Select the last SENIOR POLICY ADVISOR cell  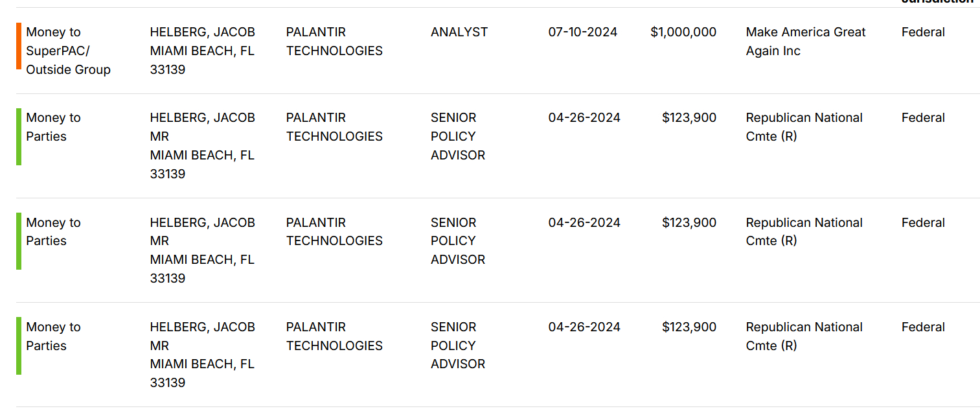click(457, 346)
